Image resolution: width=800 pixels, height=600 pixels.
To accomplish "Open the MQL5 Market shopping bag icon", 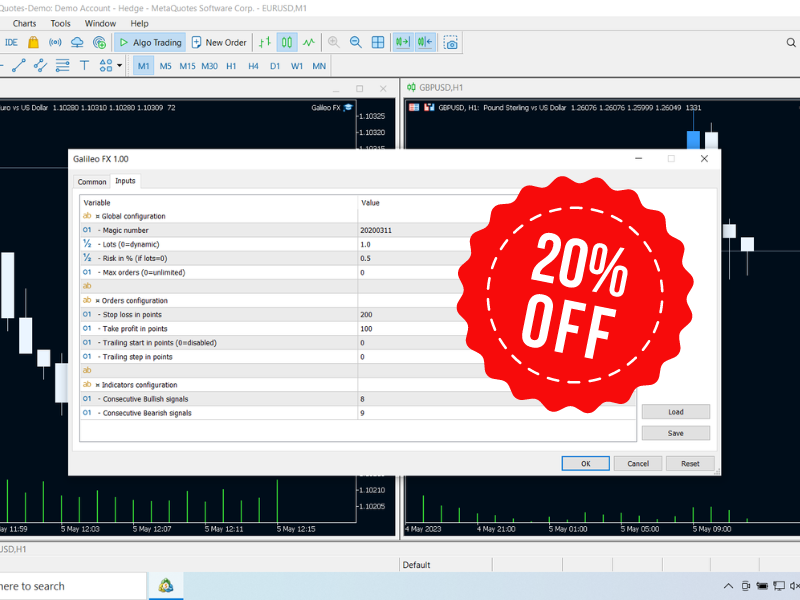I will point(33,43).
